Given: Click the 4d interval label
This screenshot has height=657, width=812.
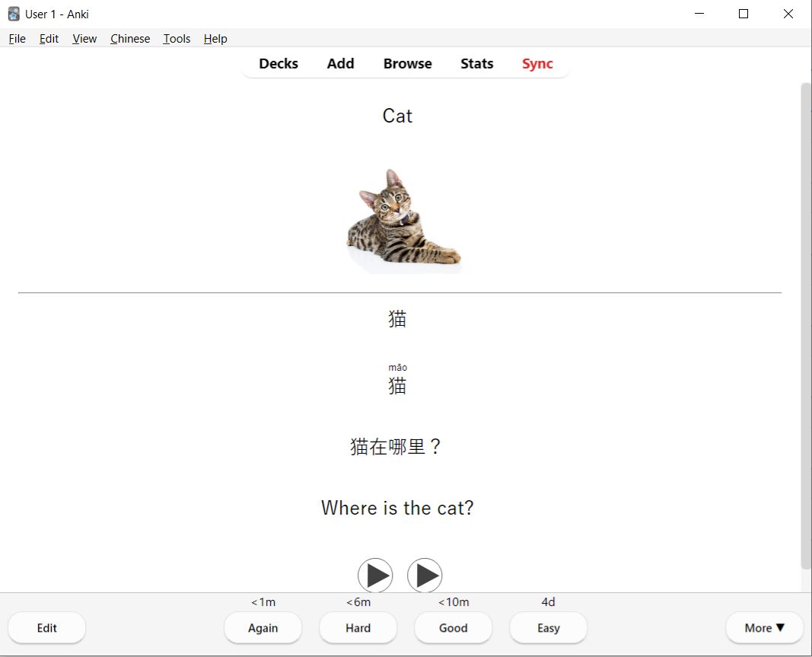Looking at the screenshot, I should pos(549,602).
